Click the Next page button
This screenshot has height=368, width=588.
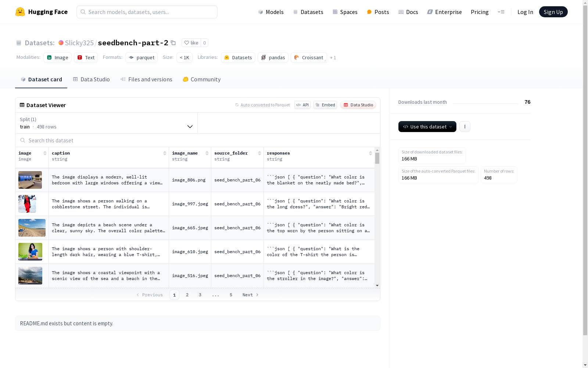pos(251,295)
